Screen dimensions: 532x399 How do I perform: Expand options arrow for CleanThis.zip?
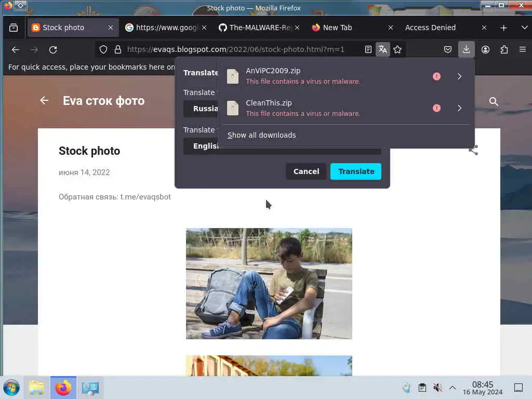coord(459,108)
